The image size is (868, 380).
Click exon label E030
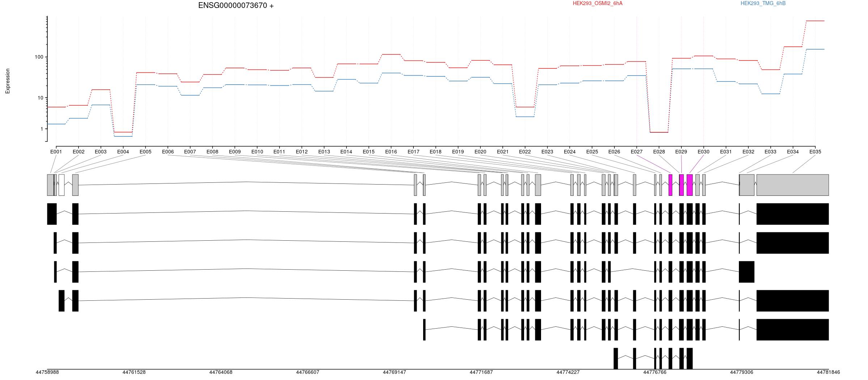coord(703,152)
